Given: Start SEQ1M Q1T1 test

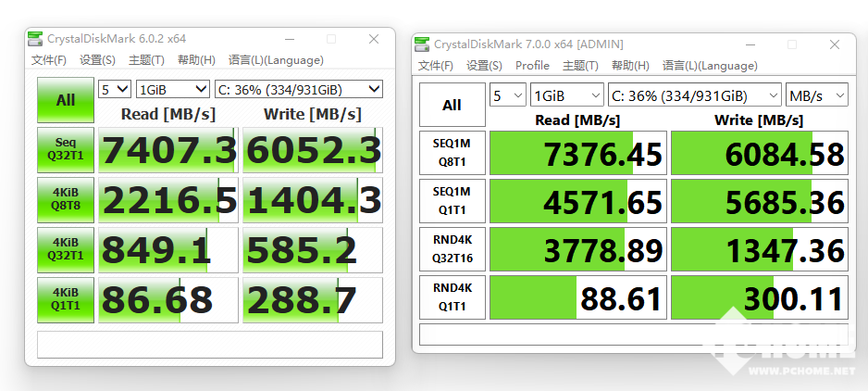Looking at the screenshot, I should [452, 201].
